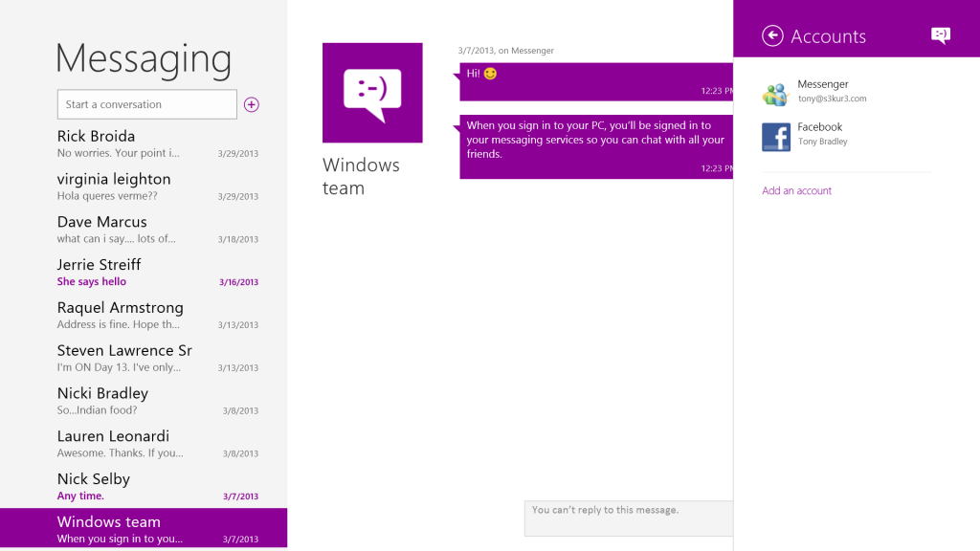This screenshot has width=980, height=551.
Task: Click 'Tony Bradley' under Facebook
Action: tap(822, 142)
